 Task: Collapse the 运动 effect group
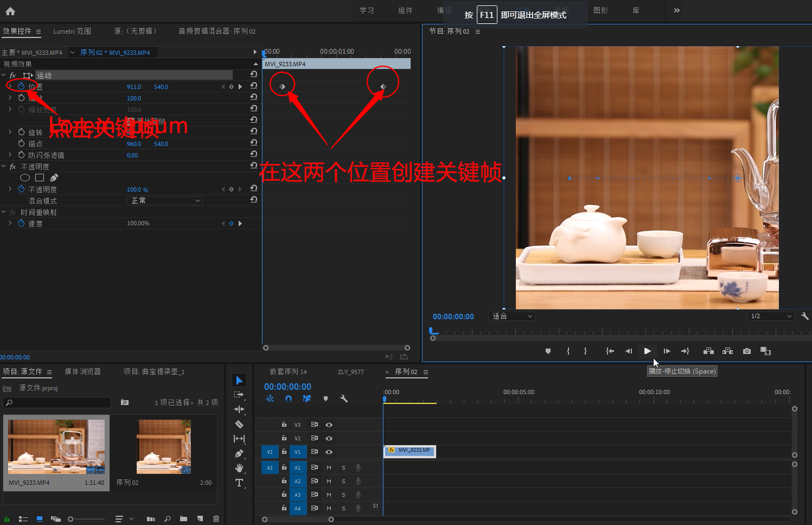[4, 75]
